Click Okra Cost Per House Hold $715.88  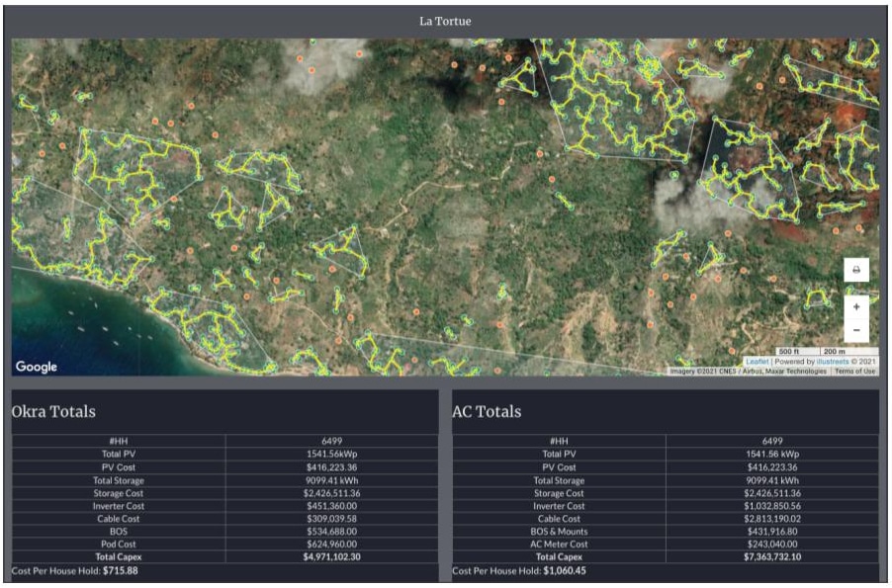pos(119,571)
